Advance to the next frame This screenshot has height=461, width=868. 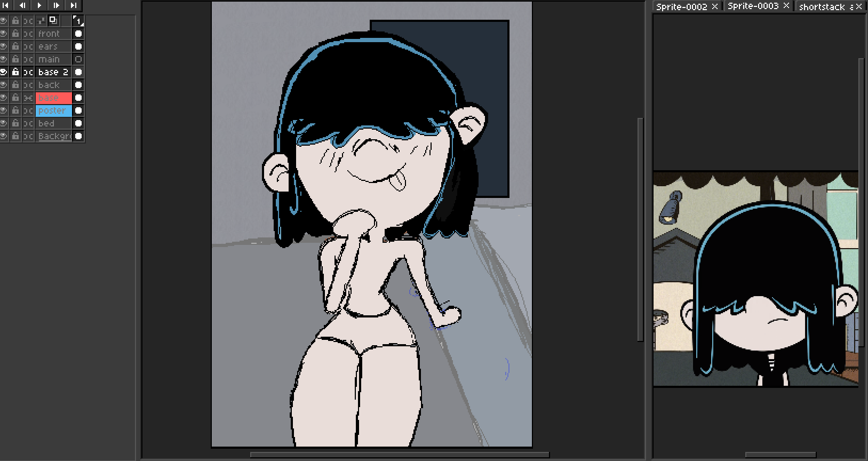pyautogui.click(x=57, y=5)
